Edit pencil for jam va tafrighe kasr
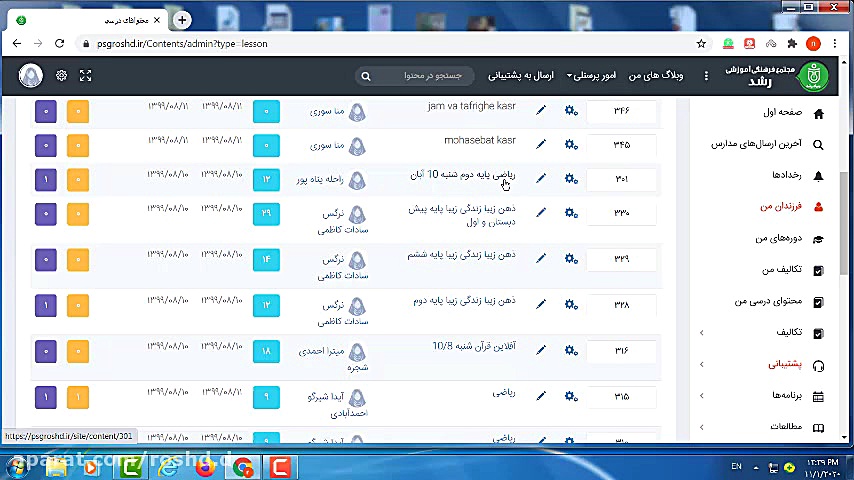 tap(541, 111)
